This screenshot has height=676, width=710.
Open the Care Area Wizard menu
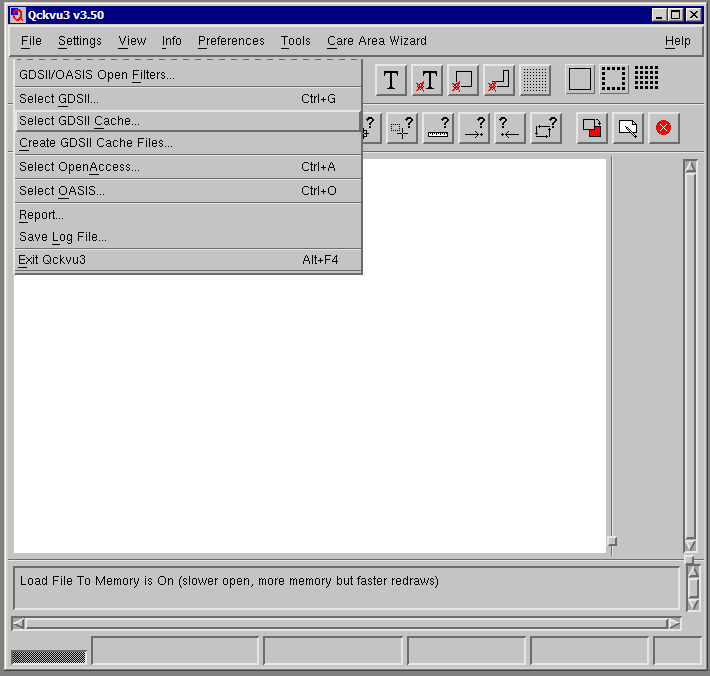(377, 41)
